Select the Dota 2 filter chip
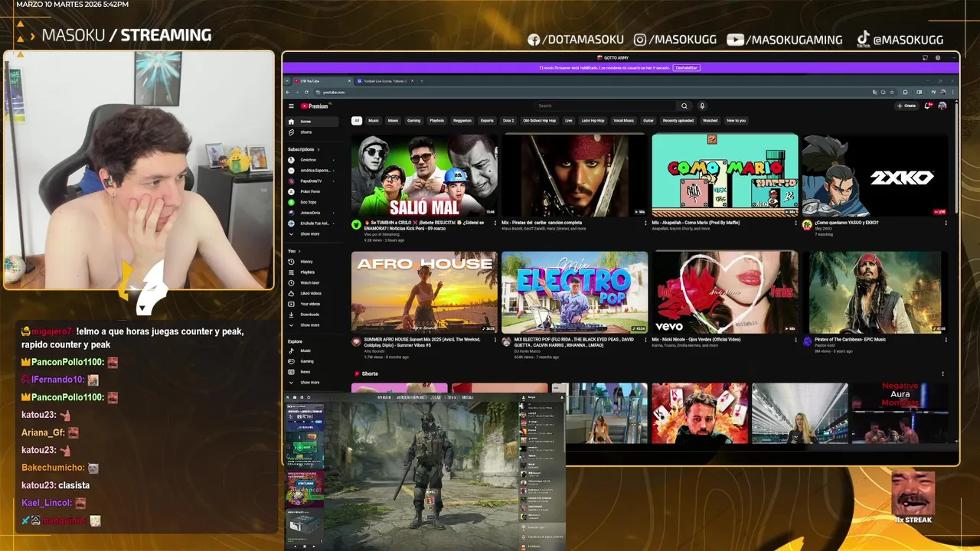 (508, 120)
